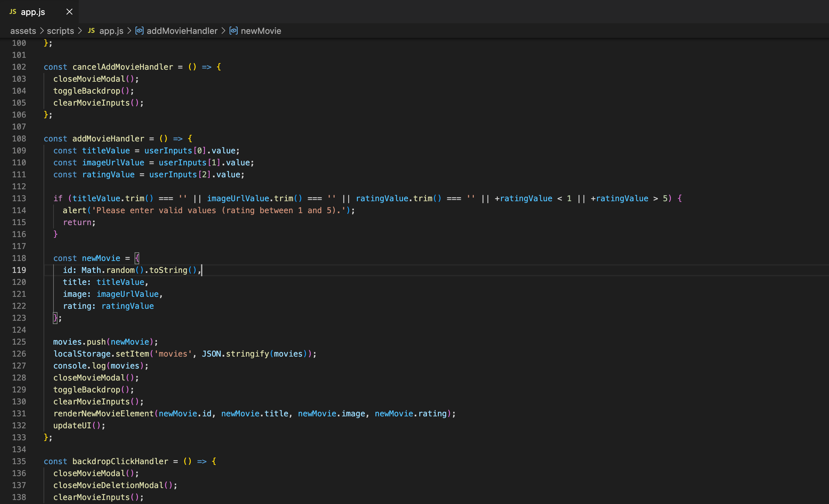Click line number 119 in gutter
The height and width of the screenshot is (504, 829).
(19, 270)
